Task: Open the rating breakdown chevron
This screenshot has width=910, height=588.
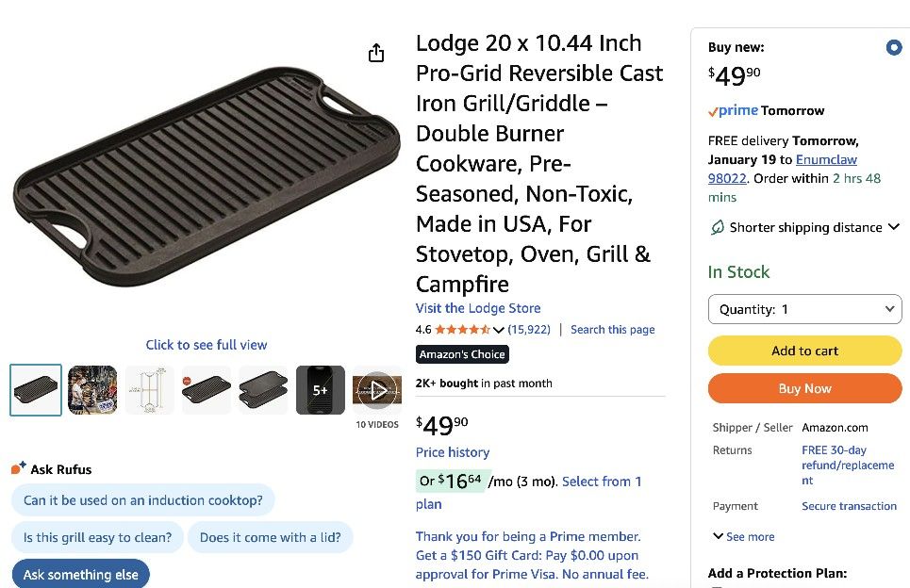Action: pos(499,330)
